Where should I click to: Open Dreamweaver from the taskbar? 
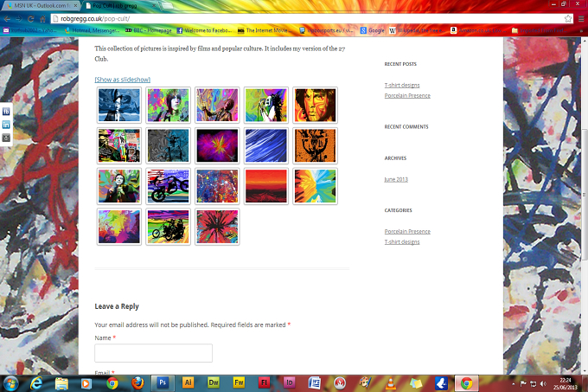[x=214, y=382]
